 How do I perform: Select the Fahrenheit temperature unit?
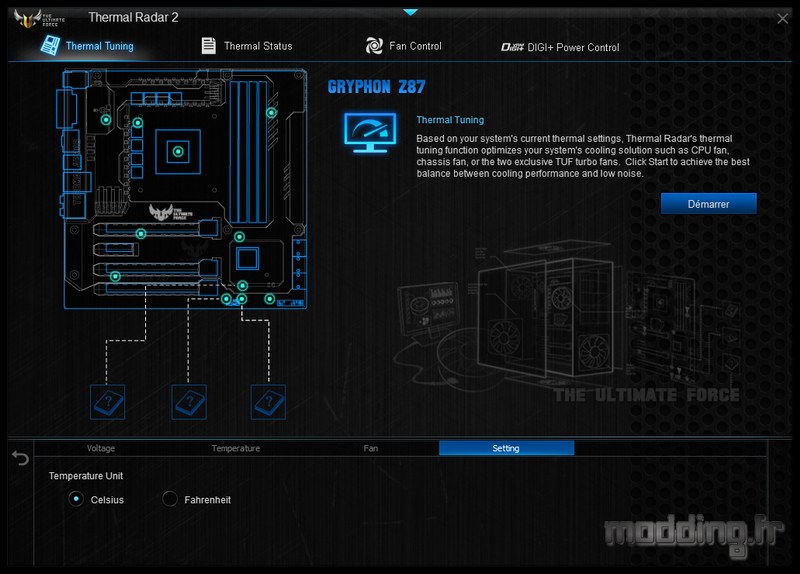(169, 498)
